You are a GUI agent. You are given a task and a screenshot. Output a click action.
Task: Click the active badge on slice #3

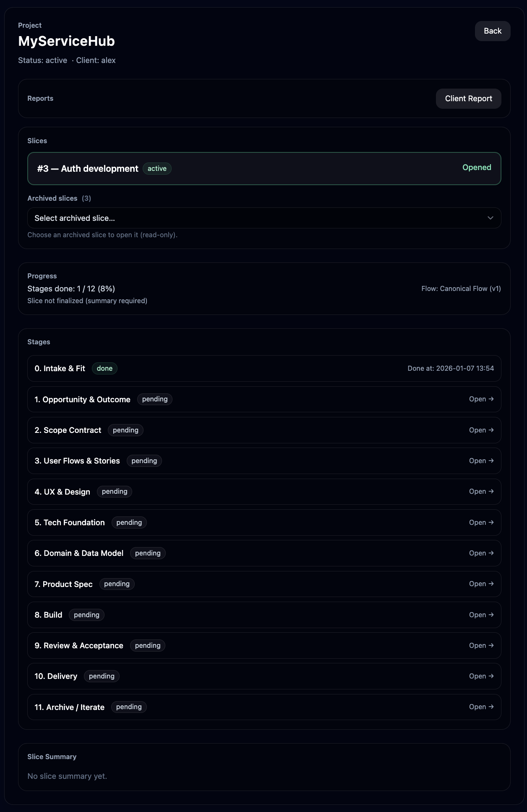157,169
